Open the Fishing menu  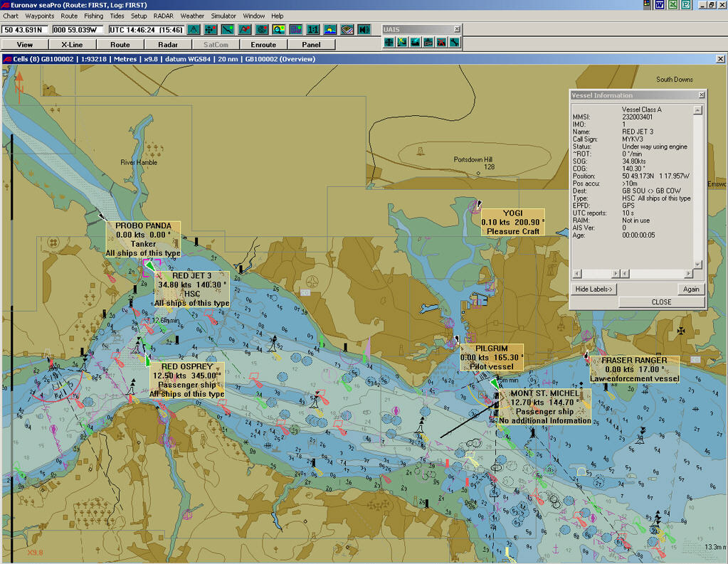click(x=94, y=16)
